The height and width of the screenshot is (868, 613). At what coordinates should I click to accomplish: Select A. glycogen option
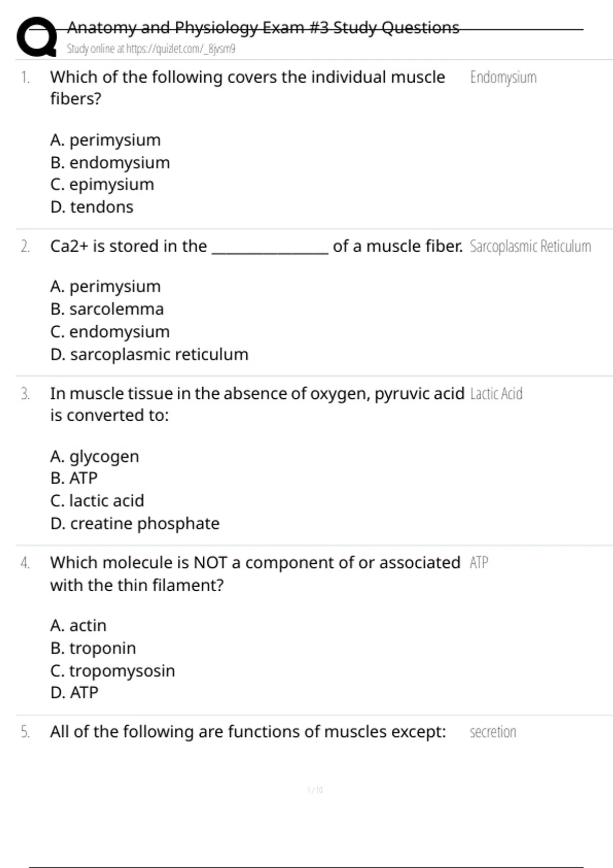(x=95, y=456)
